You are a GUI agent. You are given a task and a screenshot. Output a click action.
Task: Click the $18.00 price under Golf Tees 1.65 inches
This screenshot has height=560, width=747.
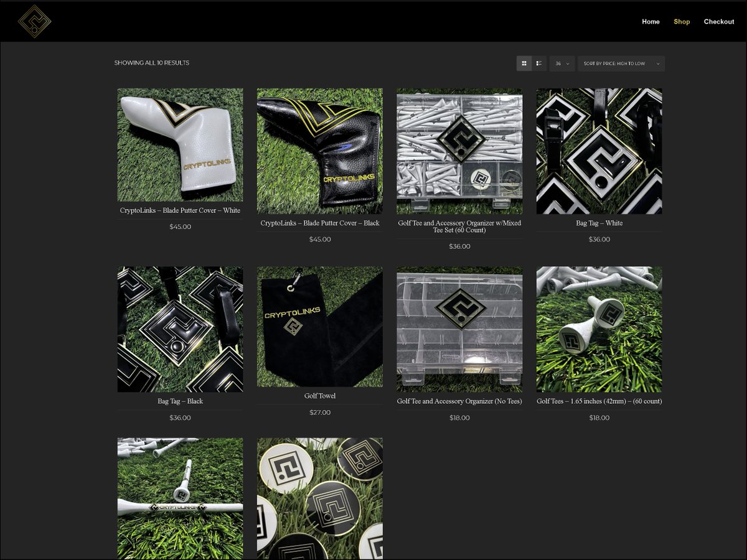599,418
